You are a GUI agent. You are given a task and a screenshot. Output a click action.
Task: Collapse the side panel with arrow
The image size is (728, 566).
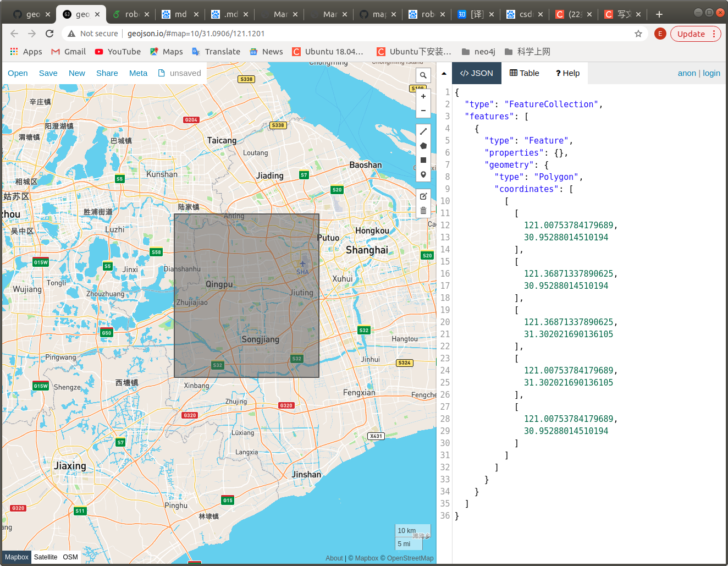pos(444,73)
